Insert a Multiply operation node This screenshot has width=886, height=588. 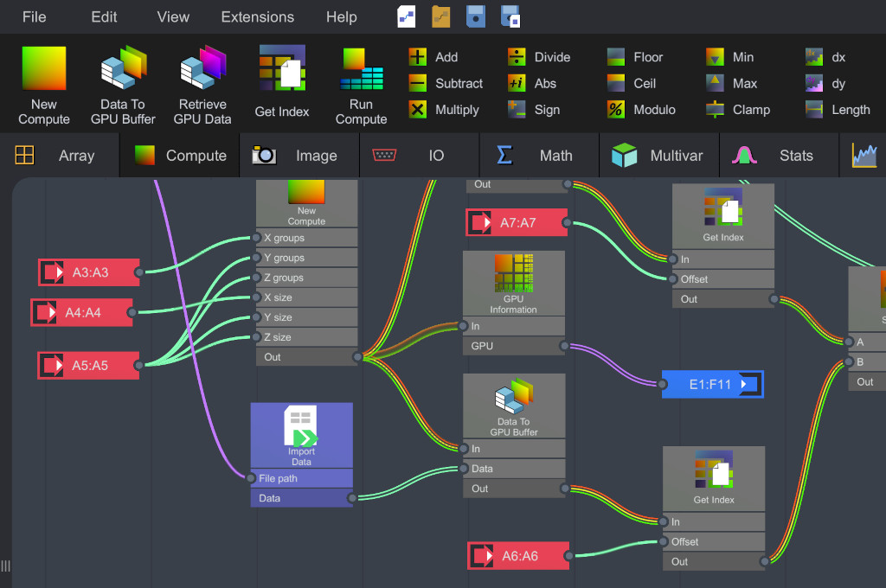(444, 110)
